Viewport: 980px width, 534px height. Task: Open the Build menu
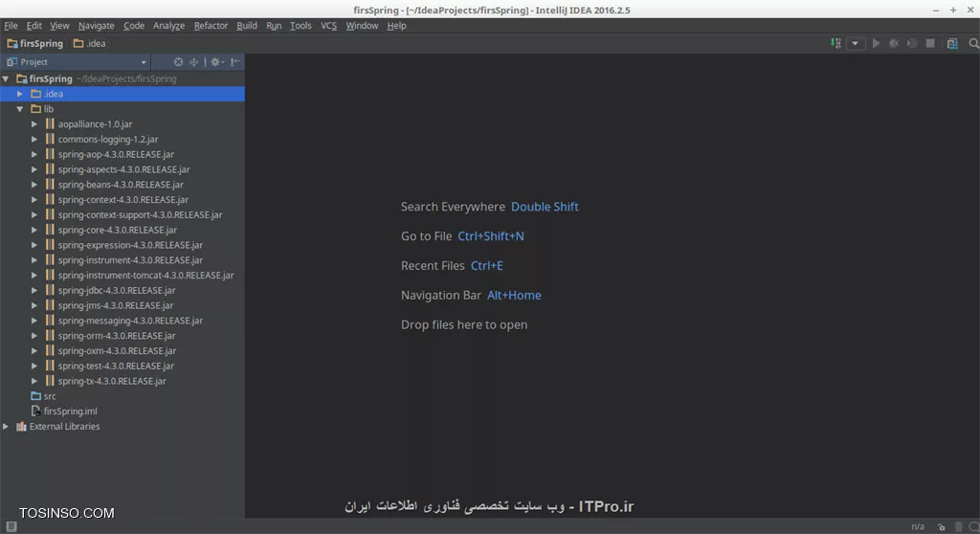click(247, 26)
